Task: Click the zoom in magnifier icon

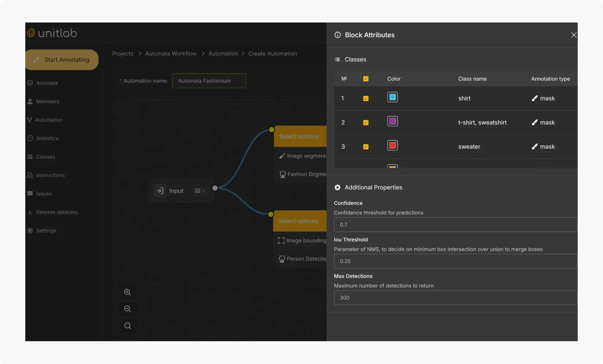Action: click(x=127, y=292)
